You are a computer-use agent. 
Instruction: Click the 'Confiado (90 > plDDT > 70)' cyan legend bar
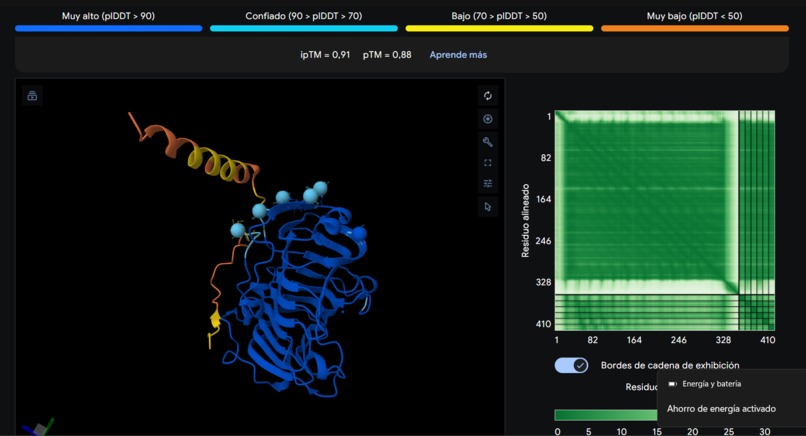point(304,29)
